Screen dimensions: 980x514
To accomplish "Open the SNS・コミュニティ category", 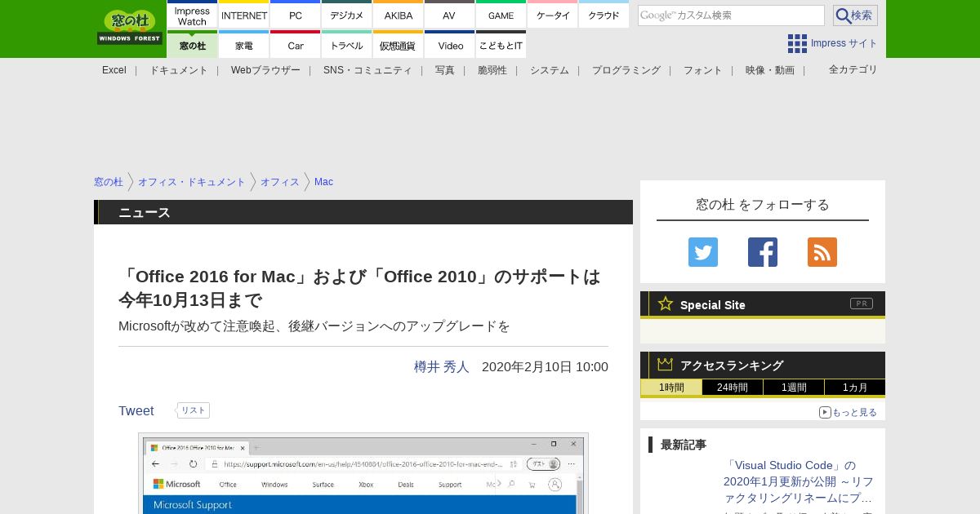I will [x=367, y=70].
